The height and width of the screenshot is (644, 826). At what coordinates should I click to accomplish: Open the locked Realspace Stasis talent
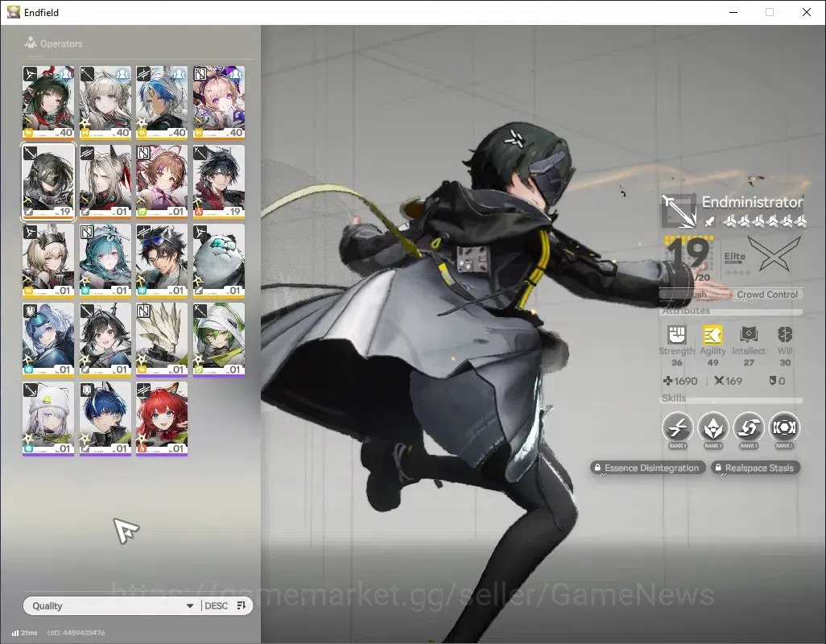coord(755,468)
